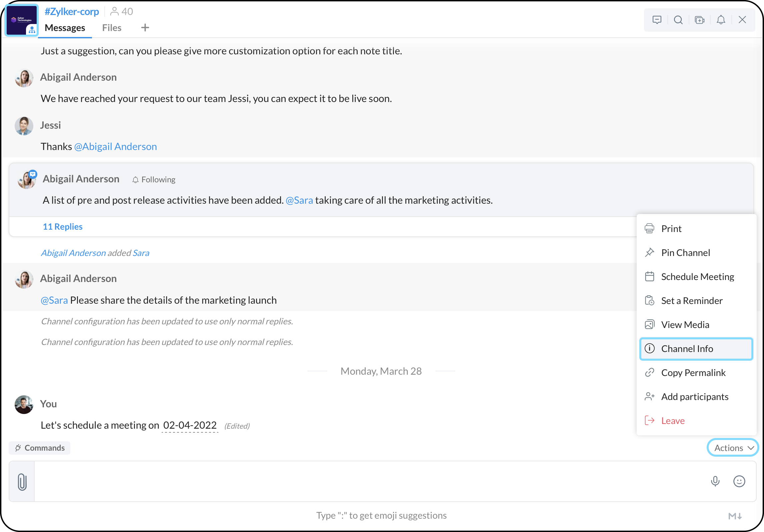
Task: Click Leave in the actions menu
Action: (673, 421)
